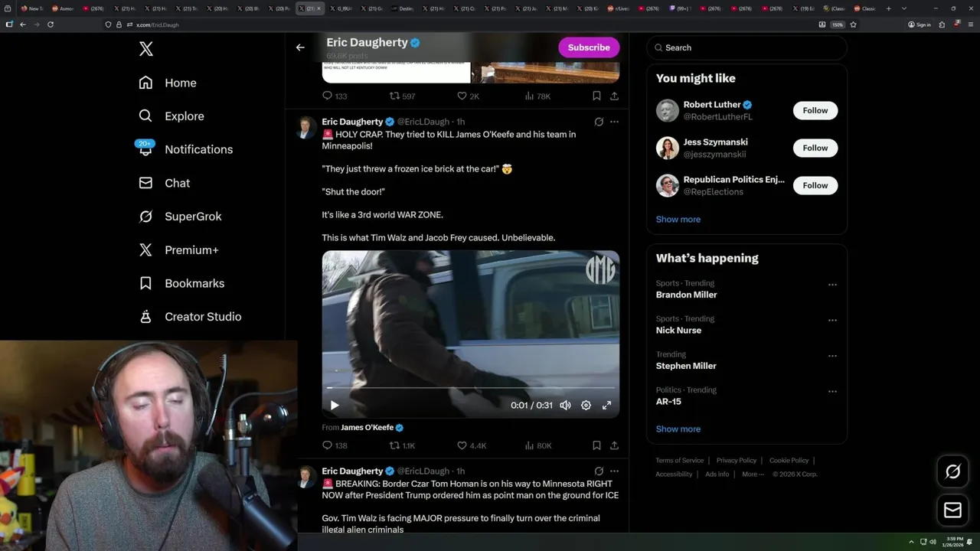The width and height of the screenshot is (980, 551).
Task: Bookmark the James O'Keefe video post
Action: point(596,445)
